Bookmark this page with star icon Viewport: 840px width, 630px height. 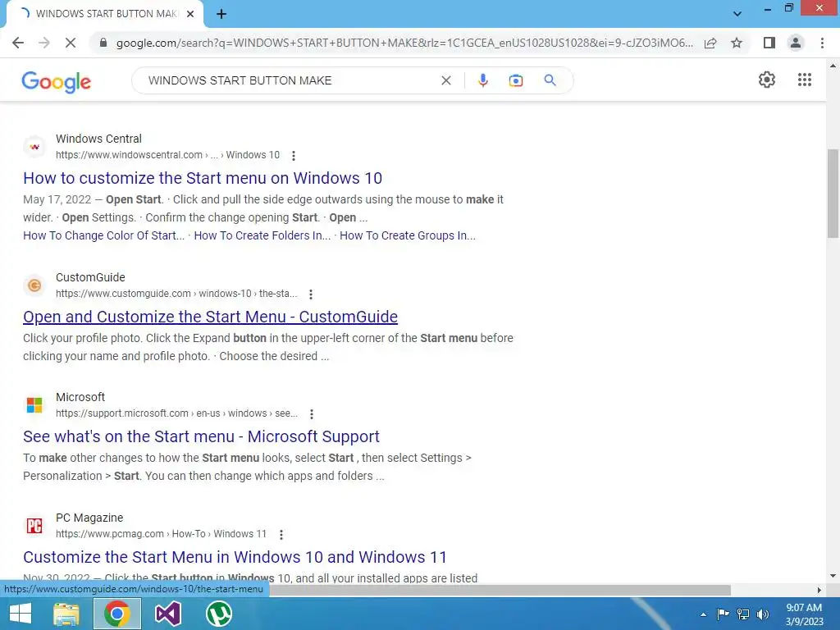(x=737, y=43)
